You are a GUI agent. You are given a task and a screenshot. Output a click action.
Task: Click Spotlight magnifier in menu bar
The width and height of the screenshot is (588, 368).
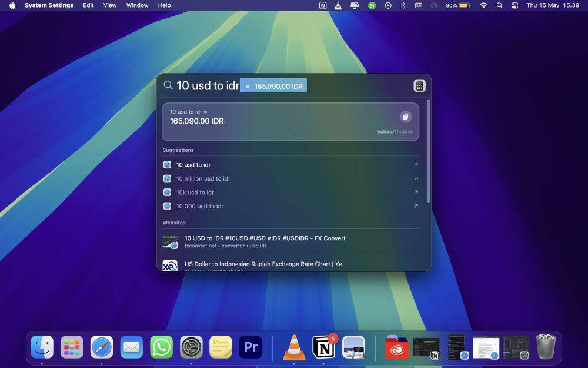499,5
